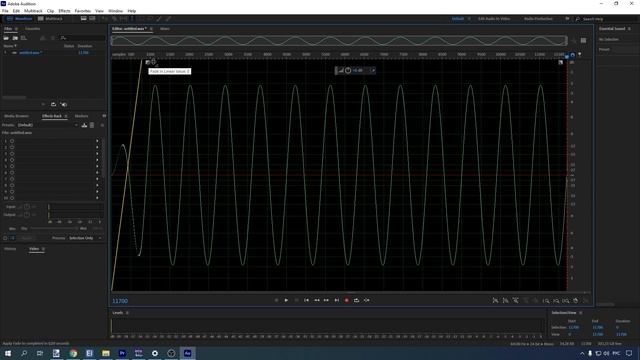
Task: Select the Favorites panel tab
Action: click(x=32, y=29)
